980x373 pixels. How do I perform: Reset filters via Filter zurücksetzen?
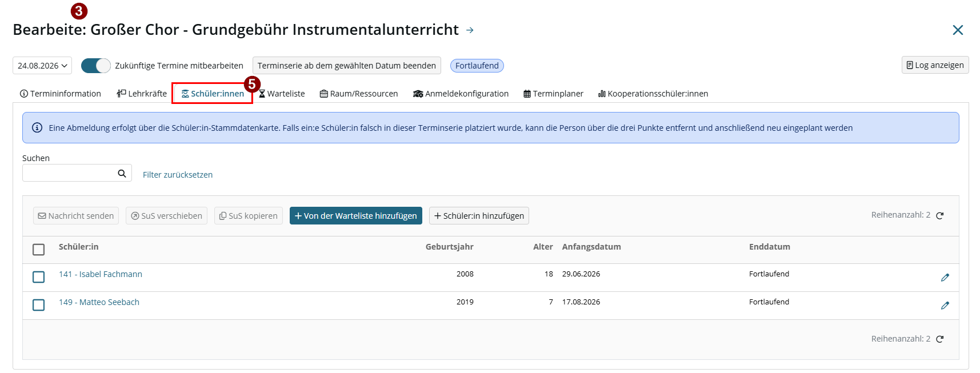click(178, 175)
